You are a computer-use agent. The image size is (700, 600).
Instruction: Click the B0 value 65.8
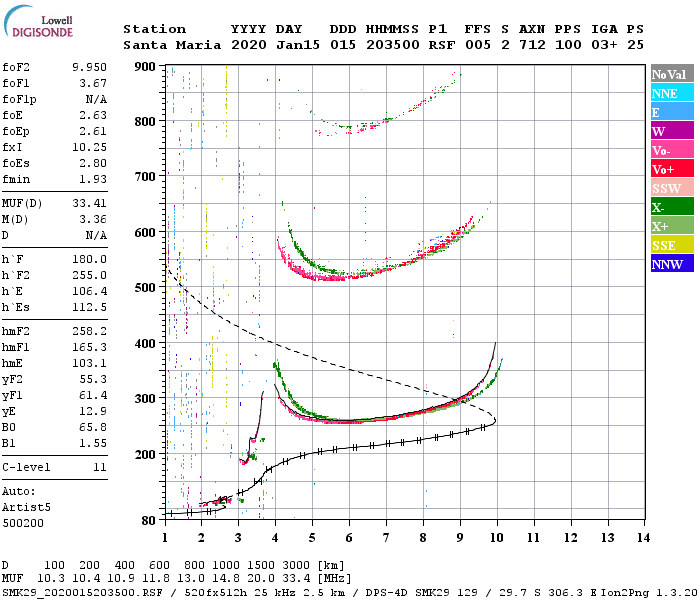[x=93, y=427]
